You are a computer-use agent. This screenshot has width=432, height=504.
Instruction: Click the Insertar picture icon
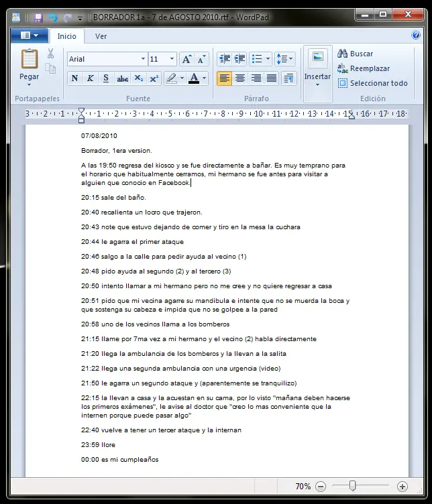pyautogui.click(x=318, y=58)
